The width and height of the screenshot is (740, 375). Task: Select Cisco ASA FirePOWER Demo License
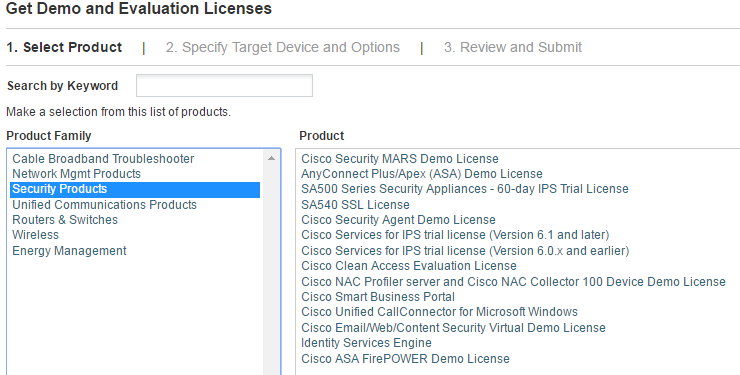[405, 359]
